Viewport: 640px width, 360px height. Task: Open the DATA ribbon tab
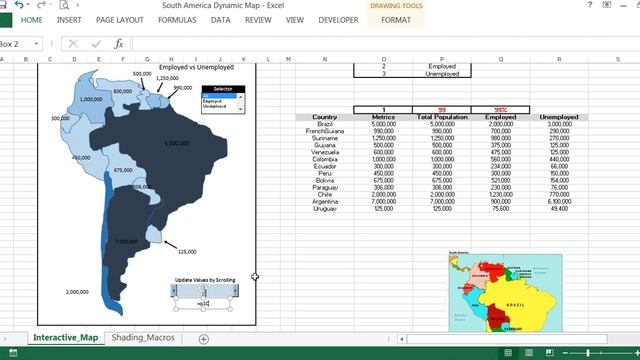pyautogui.click(x=220, y=20)
